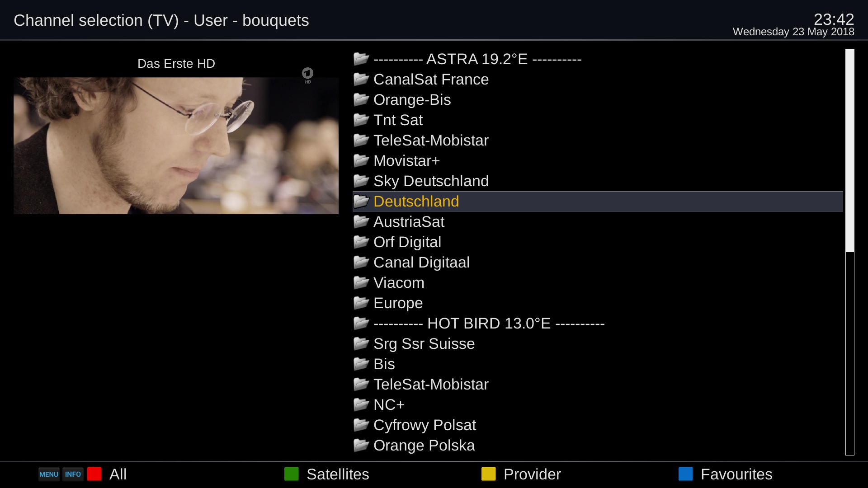The image size is (868, 488).
Task: Click the Das Erste HD channel logo
Action: click(x=308, y=75)
